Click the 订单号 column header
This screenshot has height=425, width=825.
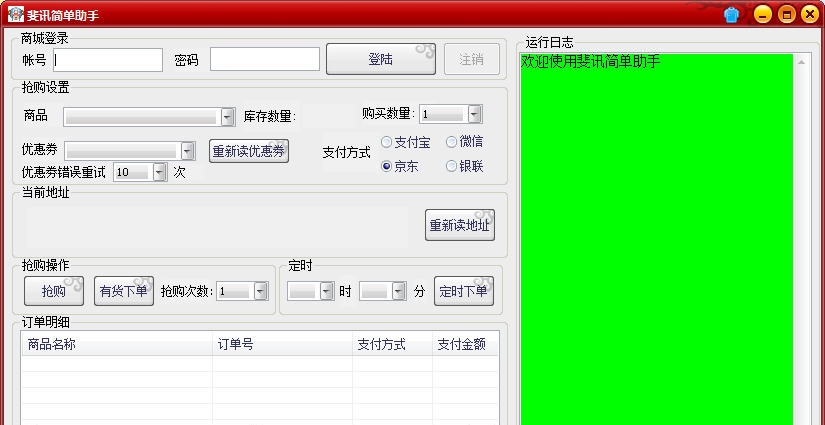coord(283,345)
